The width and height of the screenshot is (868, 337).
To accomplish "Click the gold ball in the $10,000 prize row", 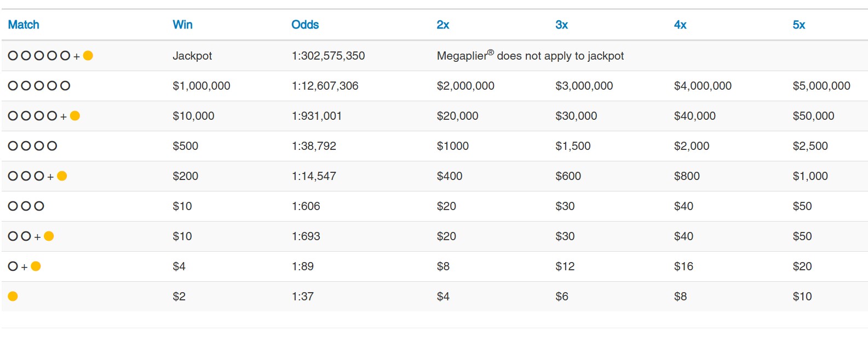I will (x=75, y=115).
